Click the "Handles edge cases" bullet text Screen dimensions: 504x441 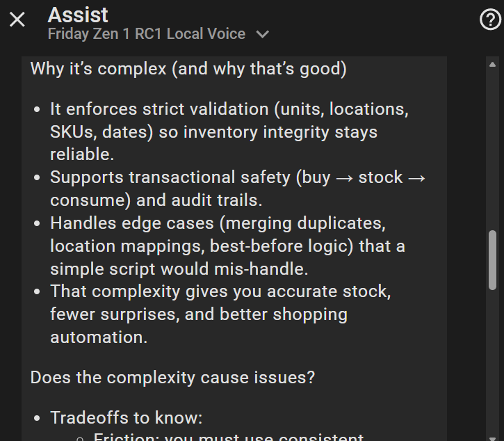[218, 224]
